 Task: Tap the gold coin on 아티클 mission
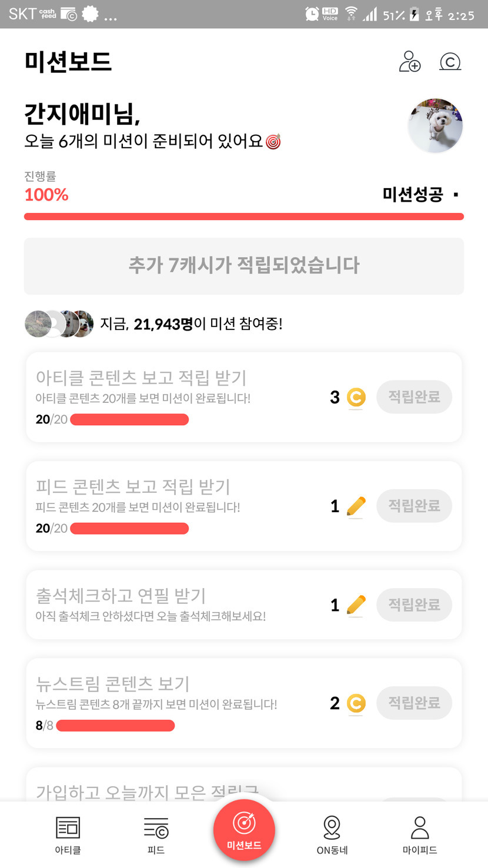(355, 398)
